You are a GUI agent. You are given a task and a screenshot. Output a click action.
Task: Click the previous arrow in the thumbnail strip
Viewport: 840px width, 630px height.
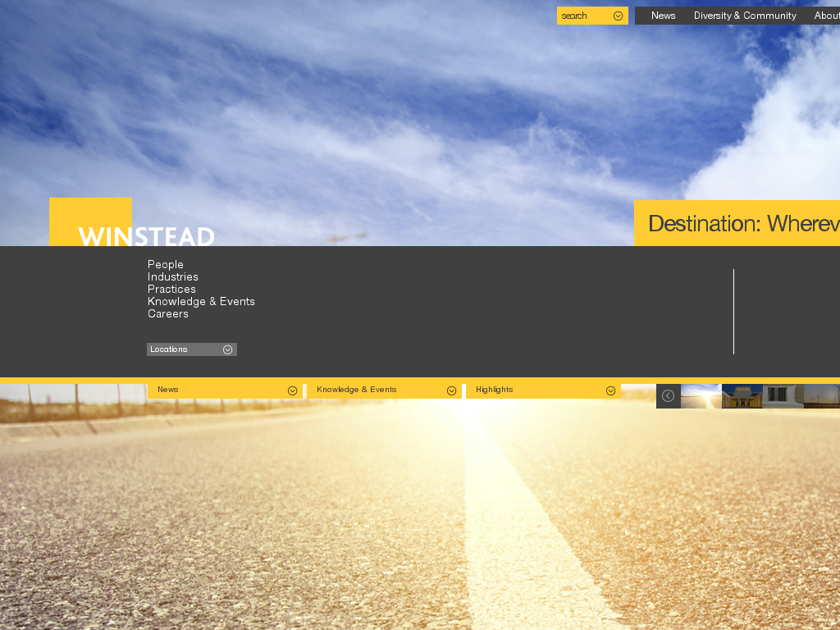tap(668, 396)
